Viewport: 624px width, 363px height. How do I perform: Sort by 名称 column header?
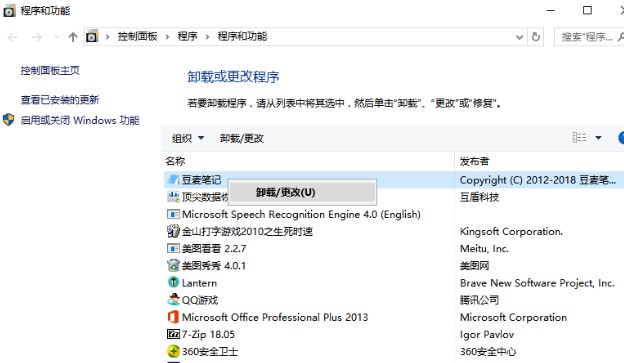pos(175,161)
